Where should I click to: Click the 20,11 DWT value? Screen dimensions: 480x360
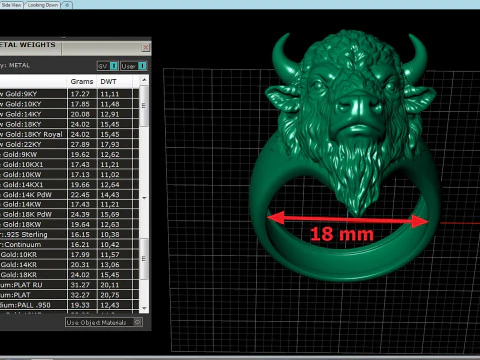tap(110, 285)
